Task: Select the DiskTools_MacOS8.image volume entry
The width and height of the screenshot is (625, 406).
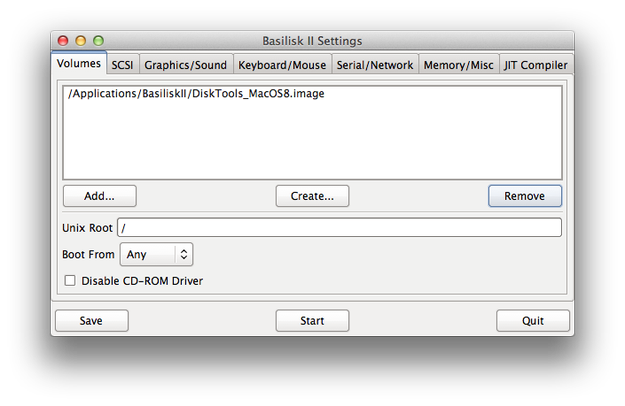Action: [196, 94]
